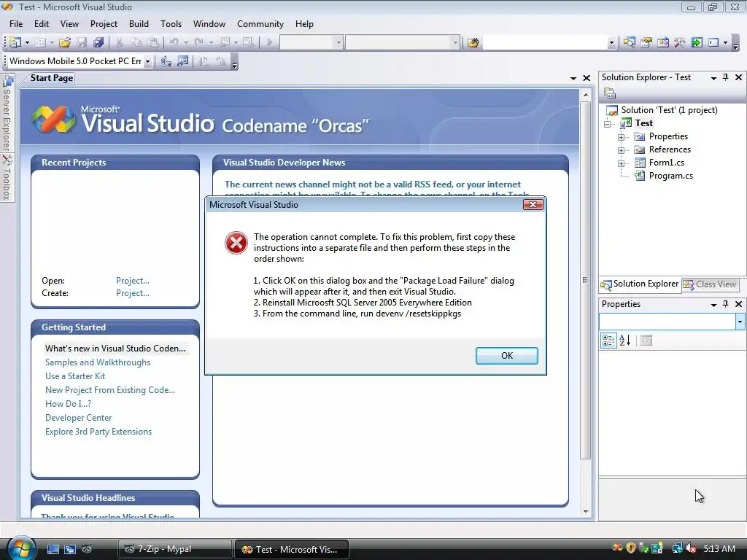The width and height of the screenshot is (747, 560).
Task: Click the Open Project link
Action: [133, 281]
